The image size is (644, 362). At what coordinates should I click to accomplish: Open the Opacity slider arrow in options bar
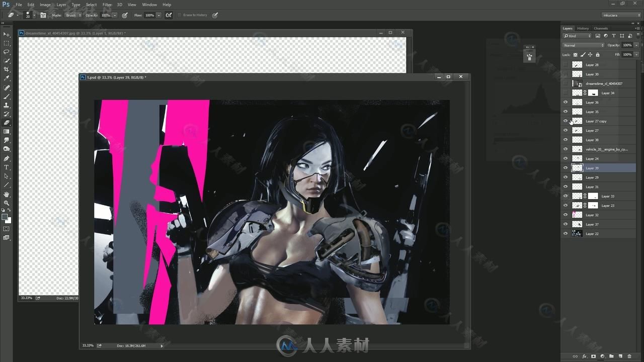click(115, 15)
